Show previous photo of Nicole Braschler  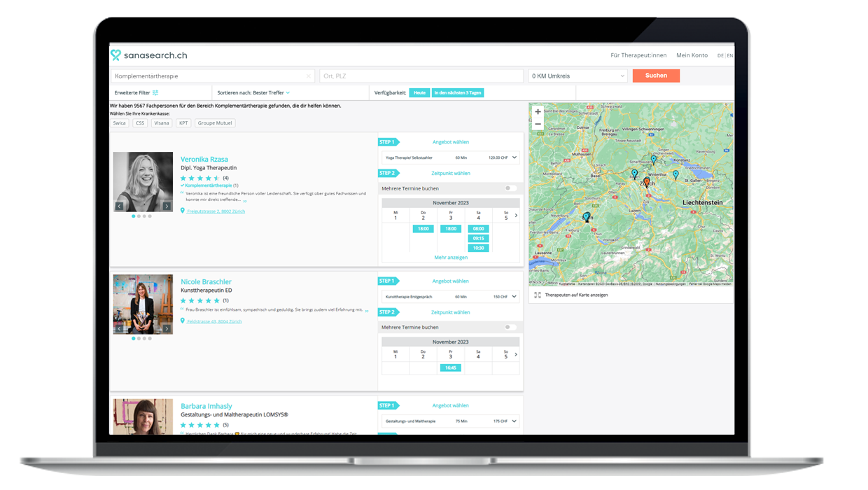coord(119,328)
